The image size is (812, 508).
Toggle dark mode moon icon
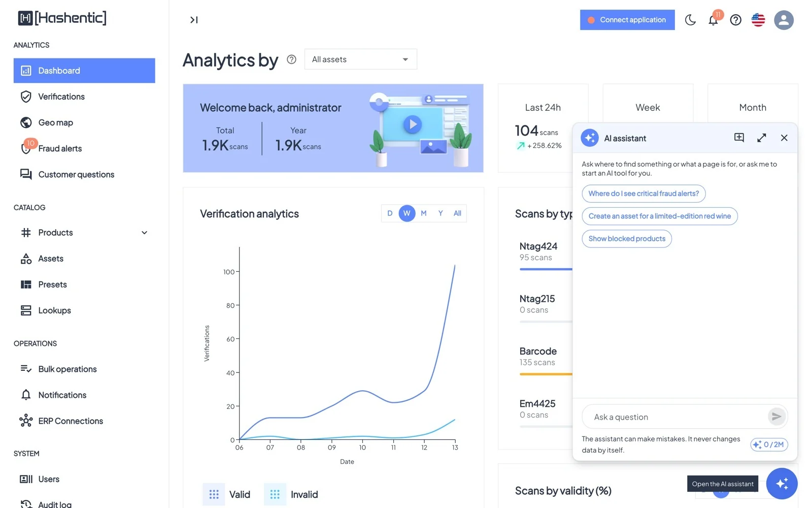click(690, 20)
